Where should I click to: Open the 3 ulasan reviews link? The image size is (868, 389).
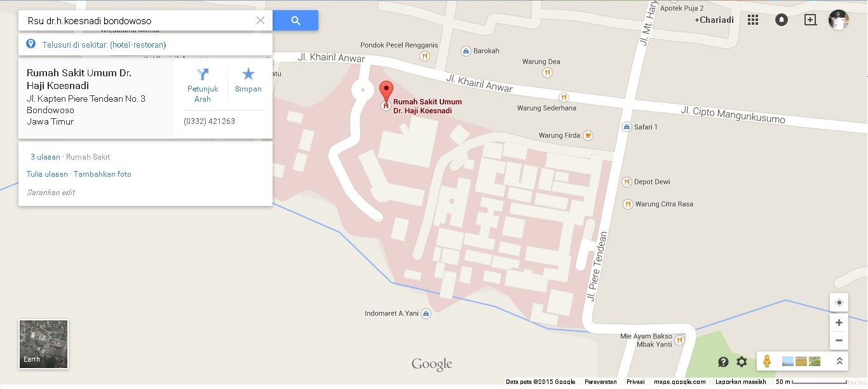(45, 157)
